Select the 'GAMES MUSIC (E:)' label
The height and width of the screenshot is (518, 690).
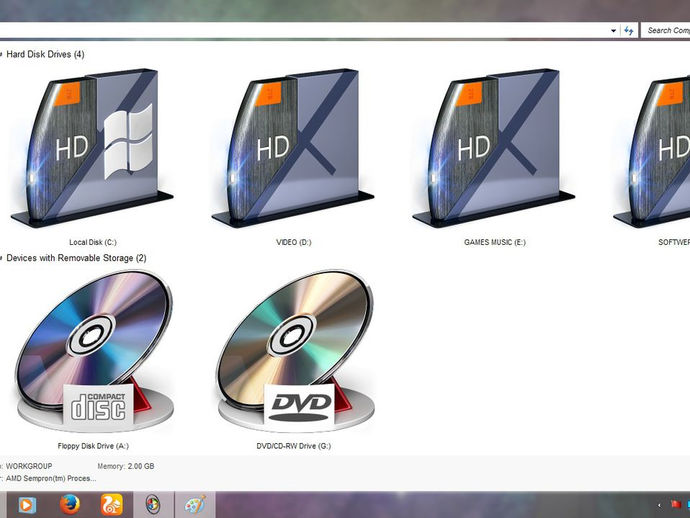click(495, 242)
